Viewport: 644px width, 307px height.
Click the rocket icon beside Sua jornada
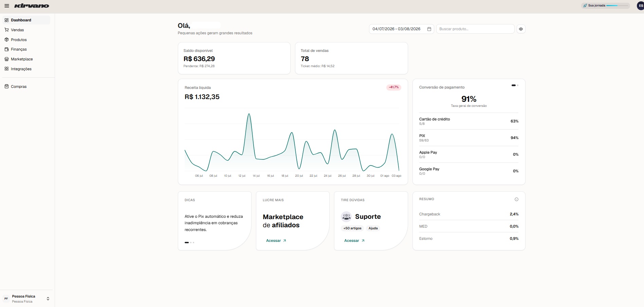pyautogui.click(x=585, y=6)
